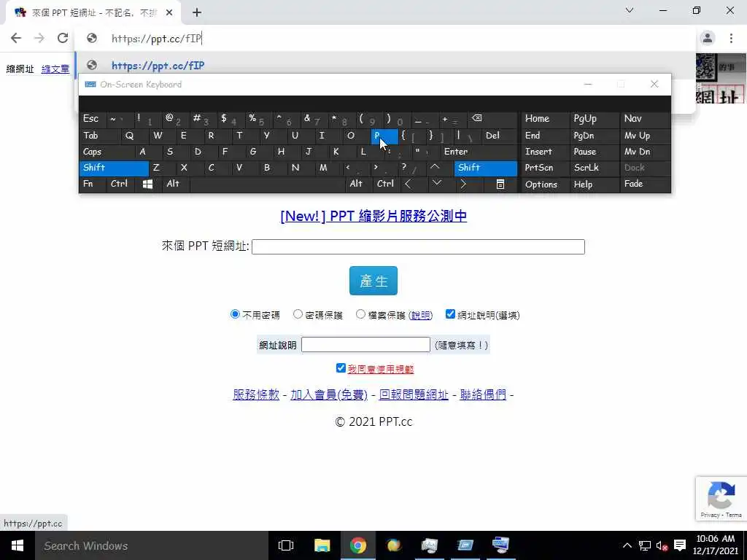The height and width of the screenshot is (560, 747).
Task: Click the context menu key on keyboard
Action: tap(500, 184)
